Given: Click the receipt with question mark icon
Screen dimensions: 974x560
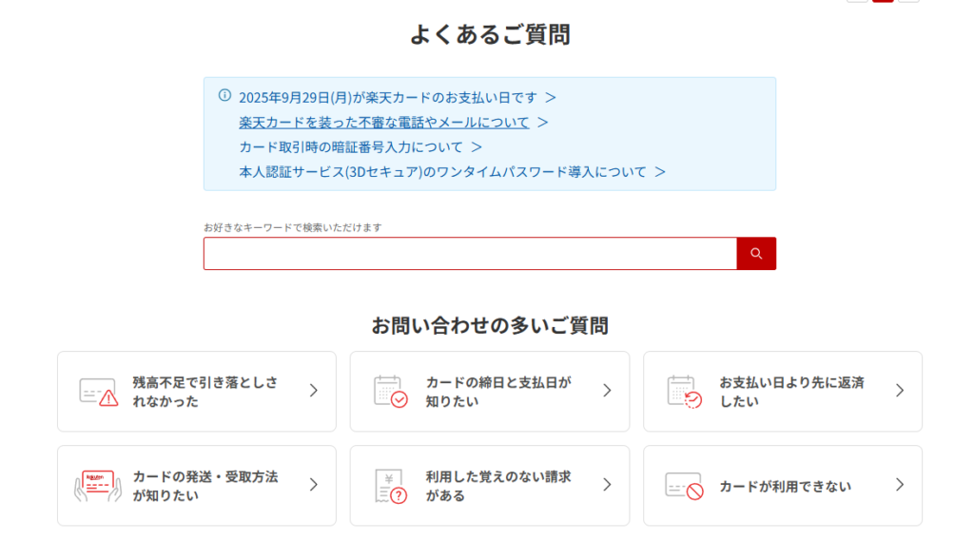Looking at the screenshot, I should (390, 486).
